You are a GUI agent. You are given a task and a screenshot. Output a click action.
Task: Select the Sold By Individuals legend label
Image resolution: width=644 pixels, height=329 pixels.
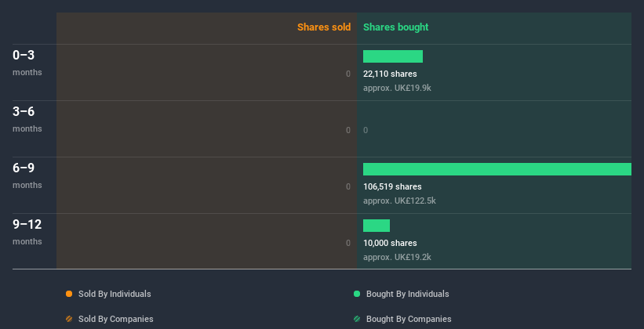(x=115, y=294)
